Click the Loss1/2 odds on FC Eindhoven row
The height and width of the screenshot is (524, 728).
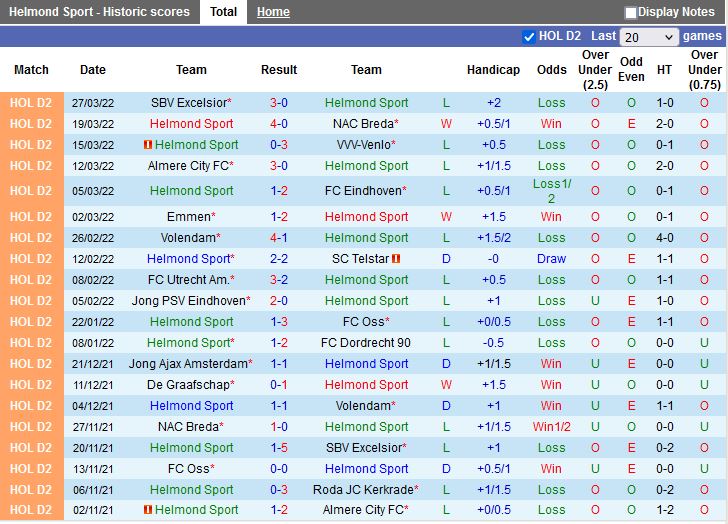pyautogui.click(x=552, y=191)
